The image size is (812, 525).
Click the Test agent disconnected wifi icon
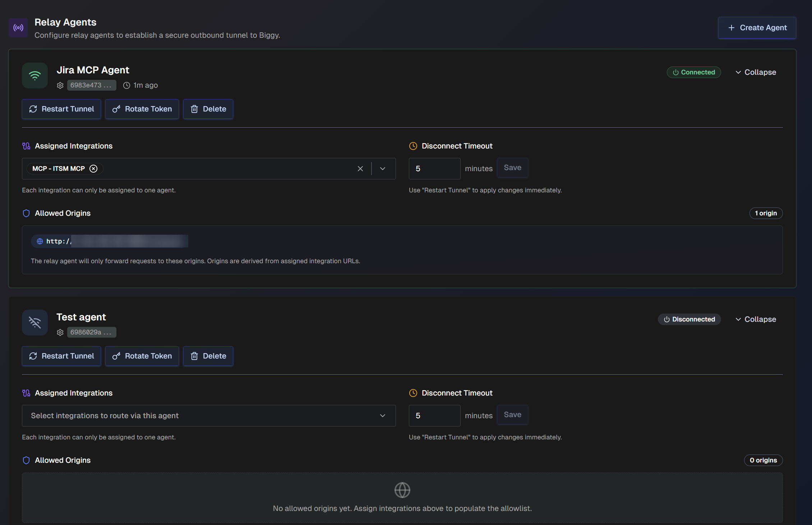(35, 323)
